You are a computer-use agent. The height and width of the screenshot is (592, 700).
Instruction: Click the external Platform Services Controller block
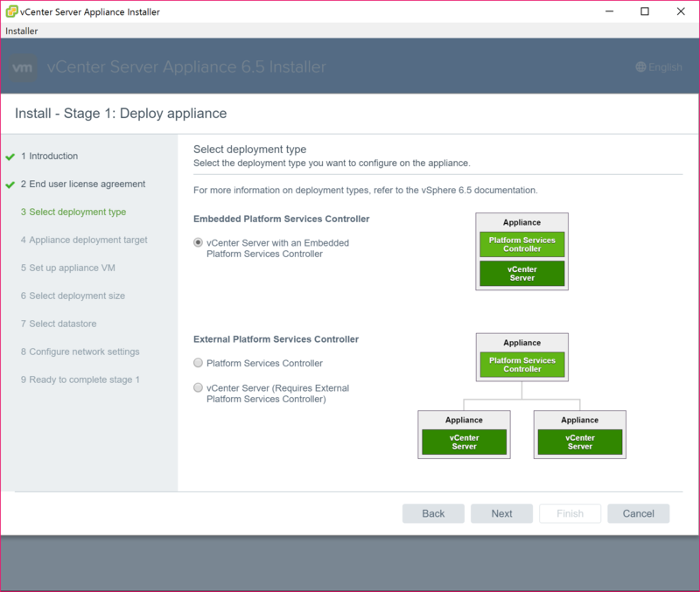coord(521,365)
